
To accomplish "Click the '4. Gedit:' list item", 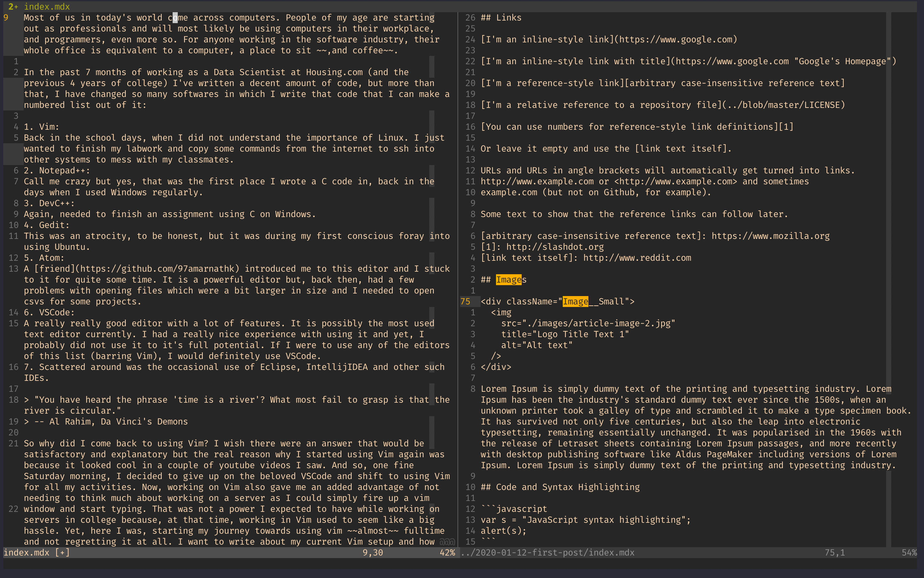I will 47,225.
